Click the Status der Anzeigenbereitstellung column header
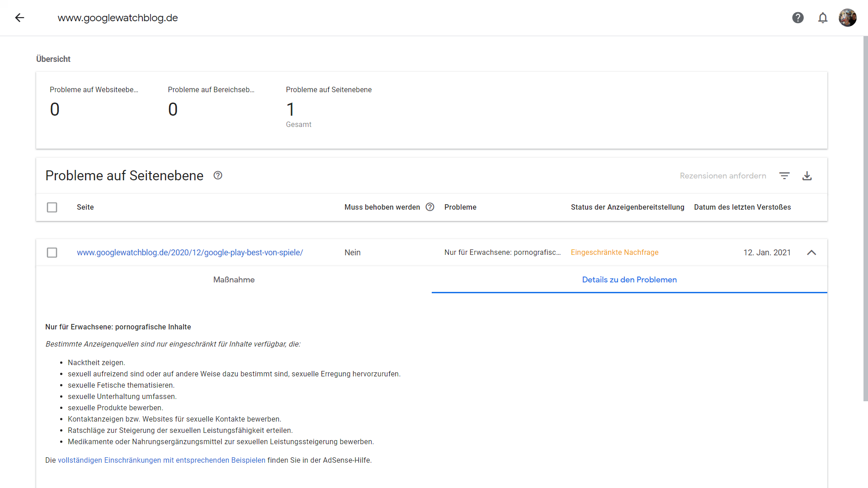 [627, 207]
